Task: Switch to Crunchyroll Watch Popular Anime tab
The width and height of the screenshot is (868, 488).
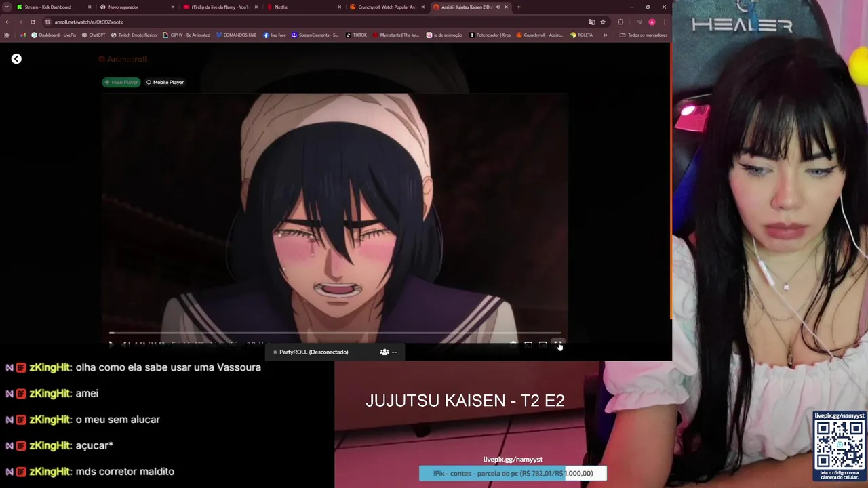Action: pos(386,7)
